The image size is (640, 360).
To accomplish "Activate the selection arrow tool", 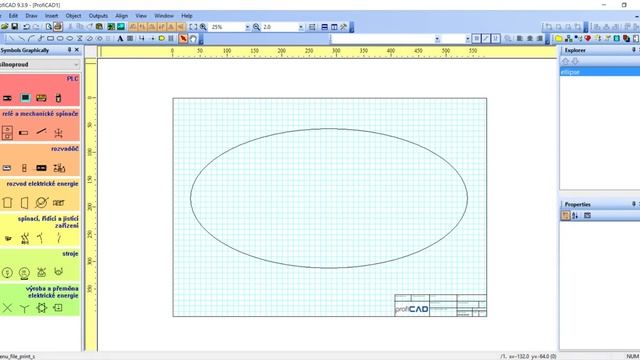I will tap(183, 39).
